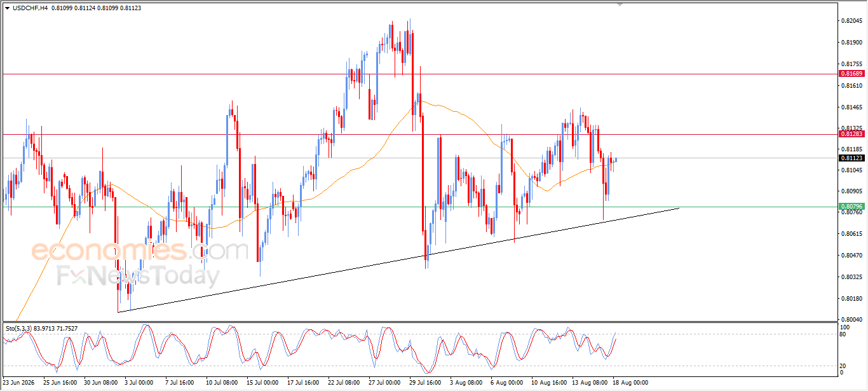The image size is (868, 391).
Task: Click the 0.80040 price scale value
Action: 851,319
